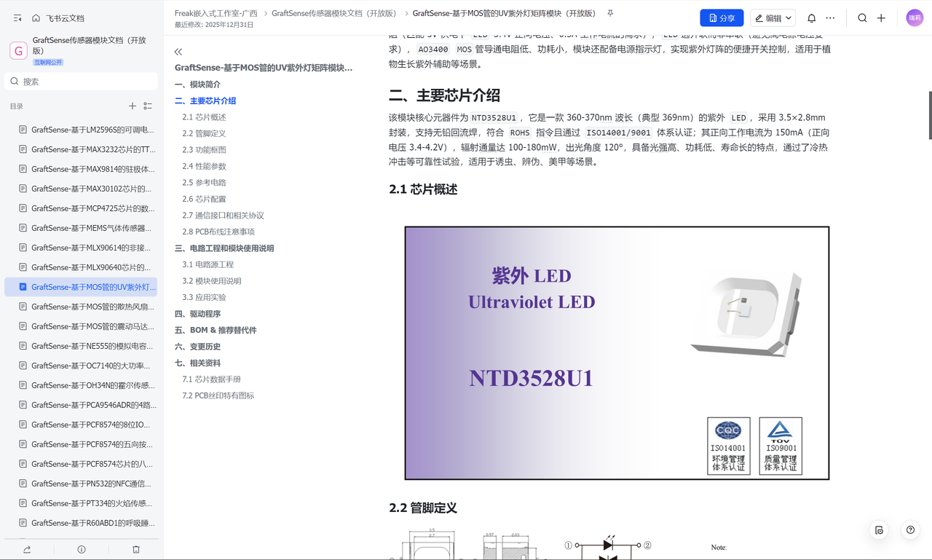Add new page in directory
The height and width of the screenshot is (560, 932).
(133, 106)
